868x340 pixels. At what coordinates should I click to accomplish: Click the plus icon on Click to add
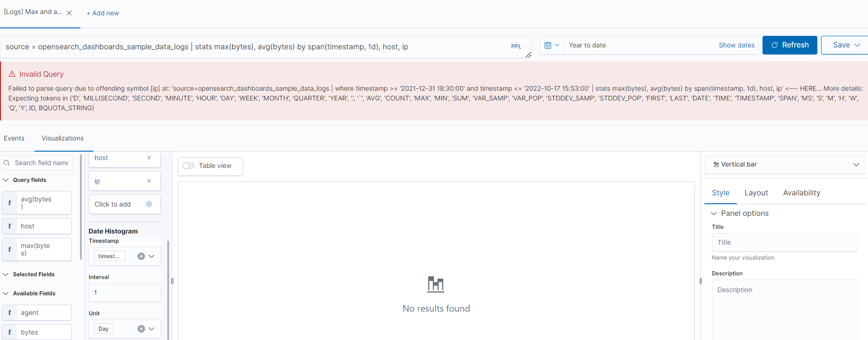coord(149,204)
